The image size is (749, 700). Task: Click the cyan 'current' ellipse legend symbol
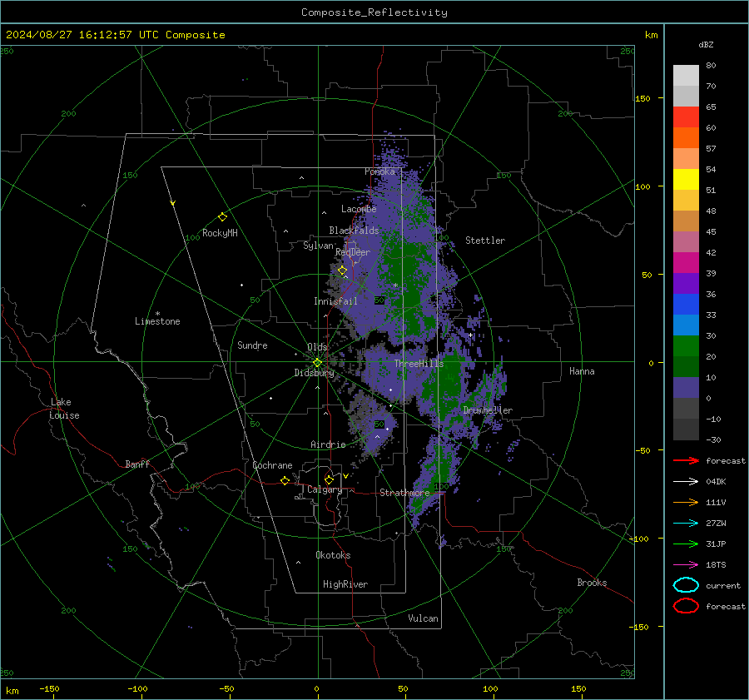686,585
